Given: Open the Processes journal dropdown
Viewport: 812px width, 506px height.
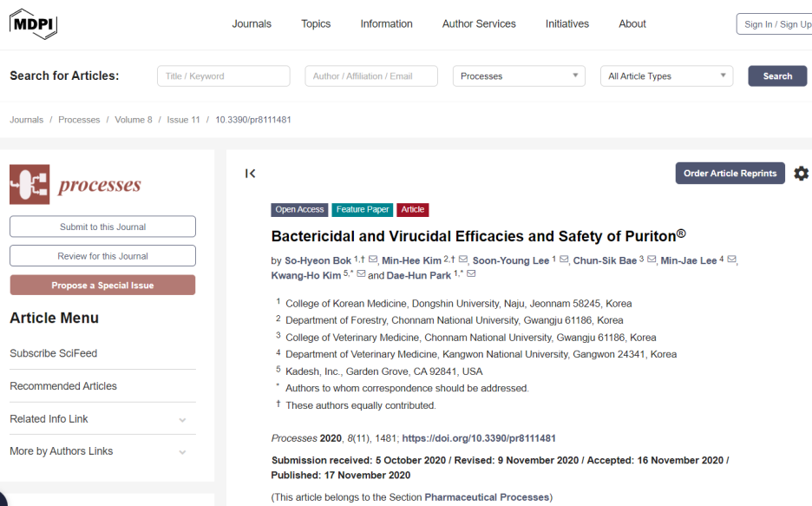Looking at the screenshot, I should click(x=519, y=76).
